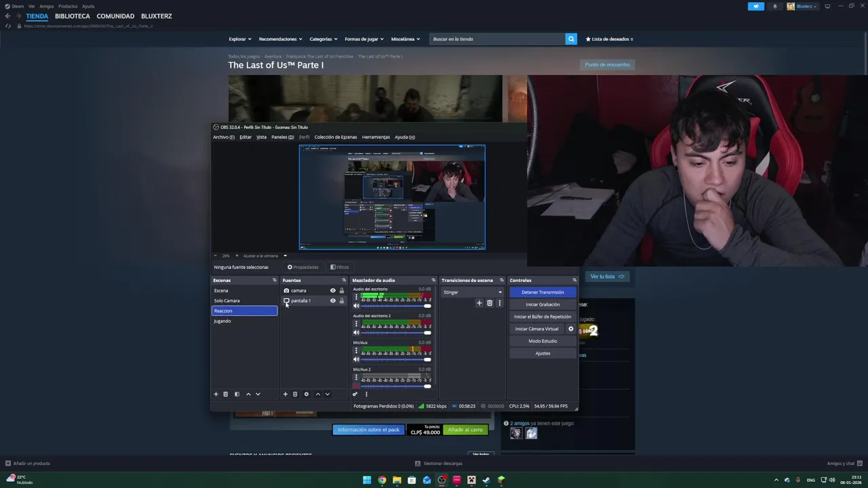Open Google Chrome from the taskbar
Image resolution: width=868 pixels, height=488 pixels.
point(382,480)
